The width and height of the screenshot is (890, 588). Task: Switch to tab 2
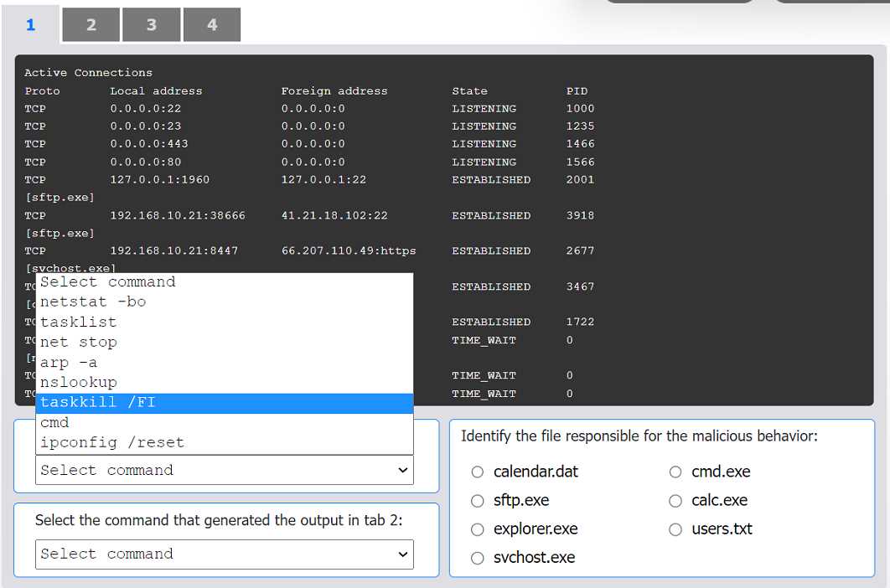click(91, 24)
